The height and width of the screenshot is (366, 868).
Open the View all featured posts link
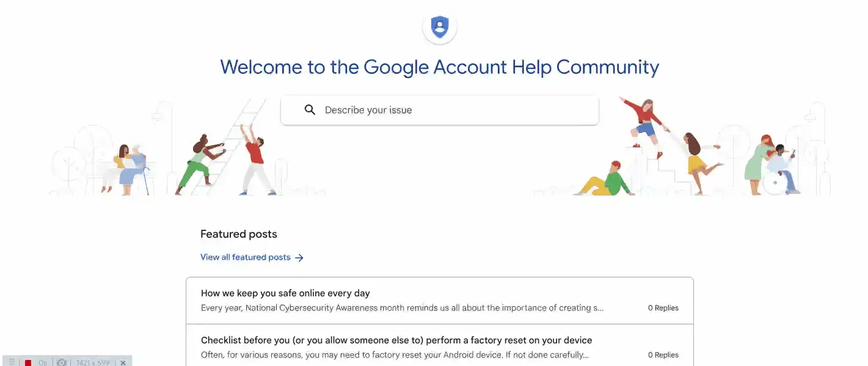tap(244, 257)
